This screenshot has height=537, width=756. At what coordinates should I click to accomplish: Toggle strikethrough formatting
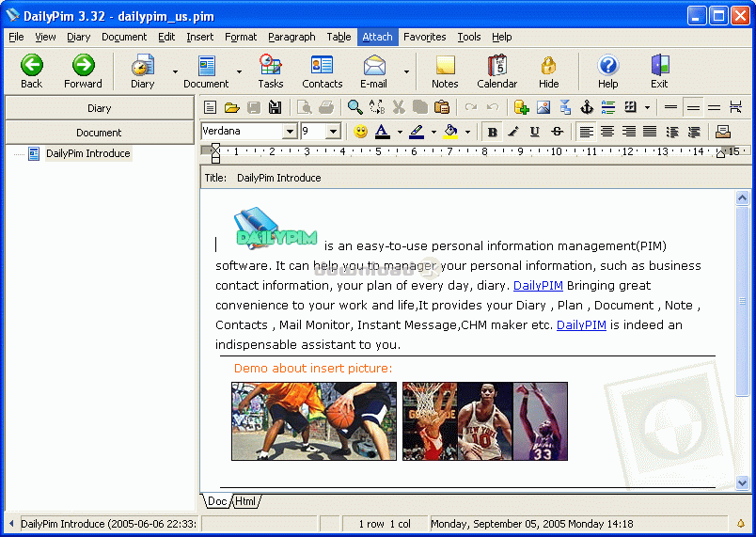(x=557, y=131)
